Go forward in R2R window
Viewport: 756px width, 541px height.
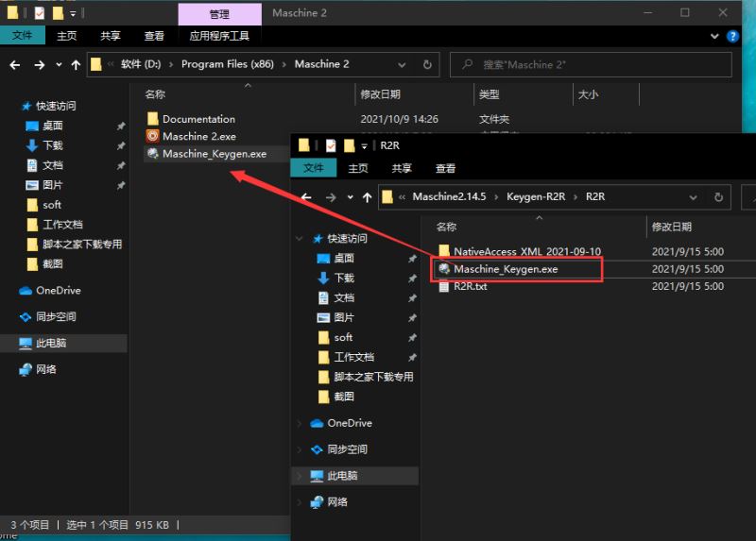coord(331,197)
